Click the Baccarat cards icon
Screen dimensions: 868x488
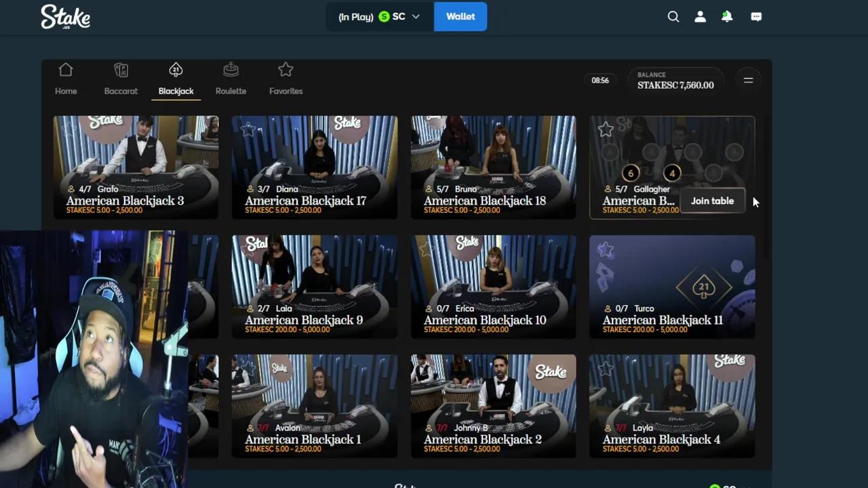[121, 70]
